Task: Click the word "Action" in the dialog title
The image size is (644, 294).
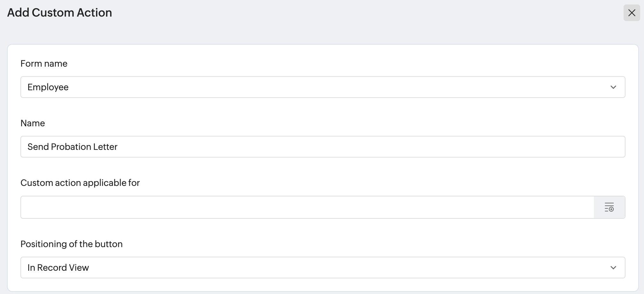Action: pyautogui.click(x=95, y=13)
